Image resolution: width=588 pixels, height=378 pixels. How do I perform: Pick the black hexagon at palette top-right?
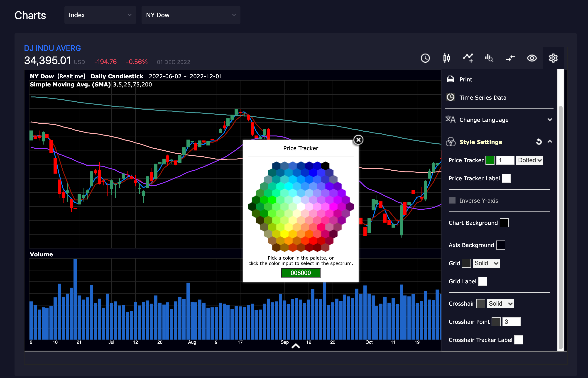[x=325, y=166]
